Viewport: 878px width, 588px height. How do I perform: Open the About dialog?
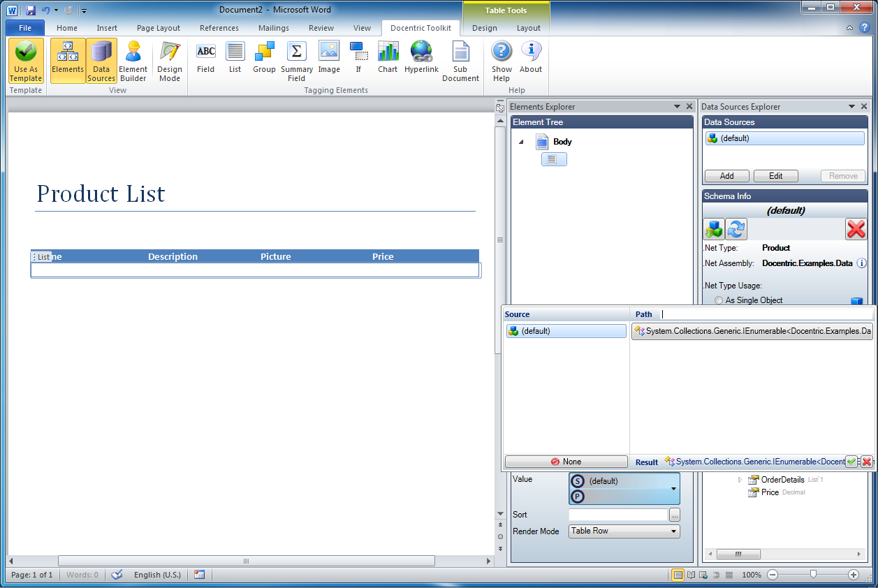[531, 57]
